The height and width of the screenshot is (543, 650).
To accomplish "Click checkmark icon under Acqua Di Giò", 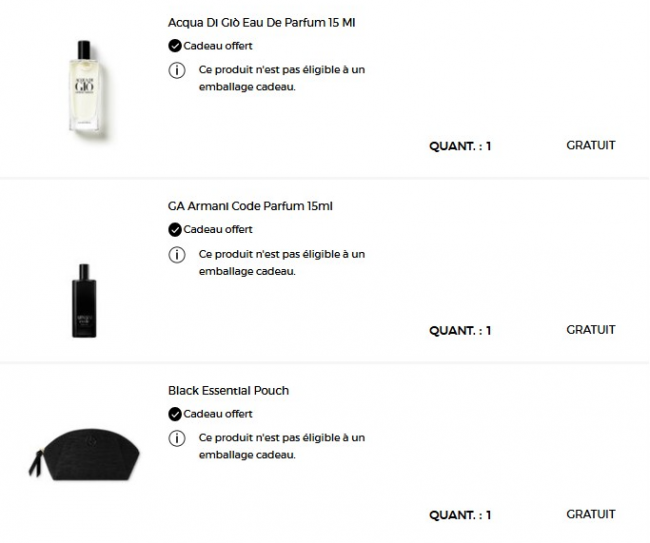I will click(x=175, y=45).
